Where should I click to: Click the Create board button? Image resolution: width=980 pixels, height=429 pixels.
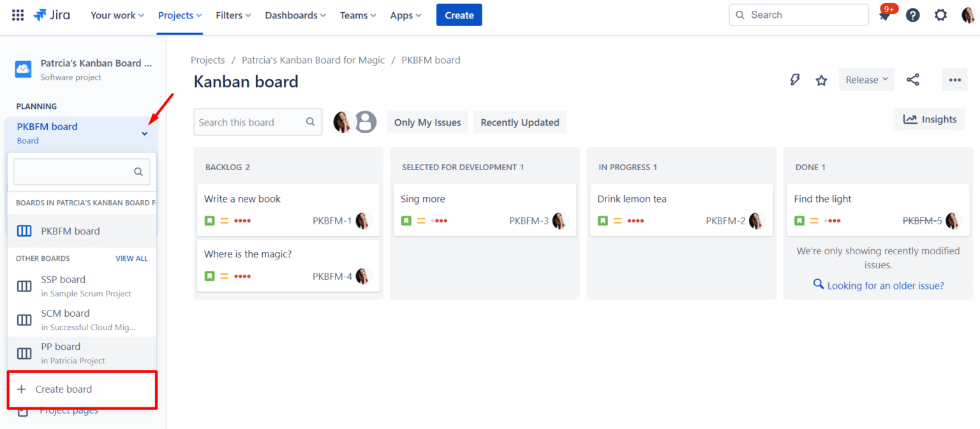(x=64, y=389)
